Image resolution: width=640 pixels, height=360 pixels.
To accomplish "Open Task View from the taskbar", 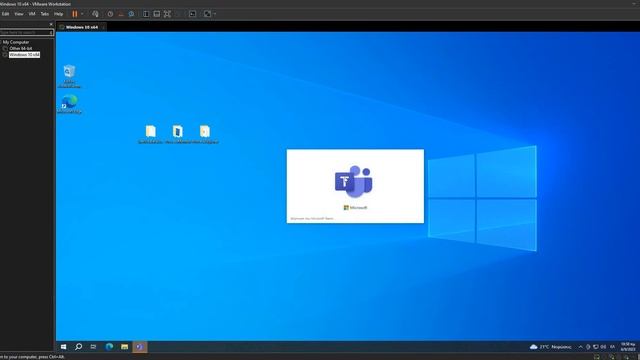I will pos(93,347).
